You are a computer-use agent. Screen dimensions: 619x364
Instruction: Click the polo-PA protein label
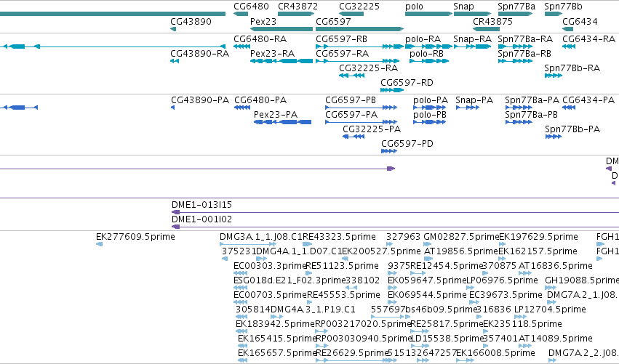[x=431, y=100]
